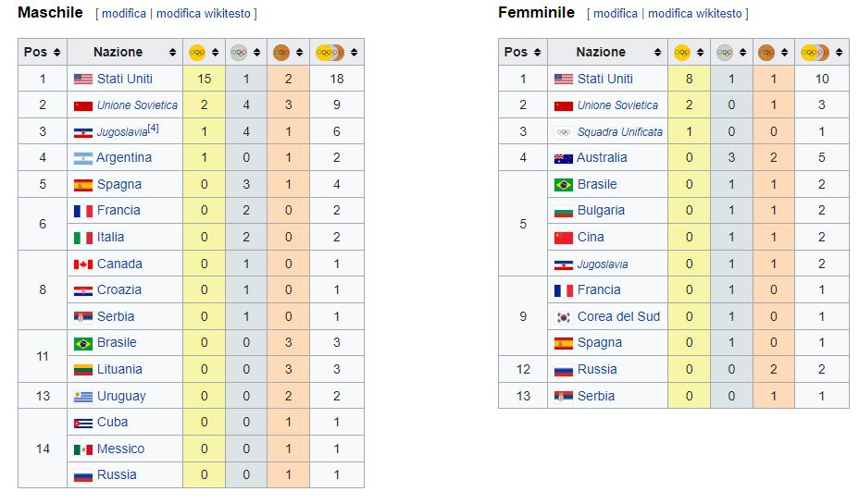Click the United States flag in Maschile table
The width and height of the screenshot is (859, 504).
tap(82, 79)
